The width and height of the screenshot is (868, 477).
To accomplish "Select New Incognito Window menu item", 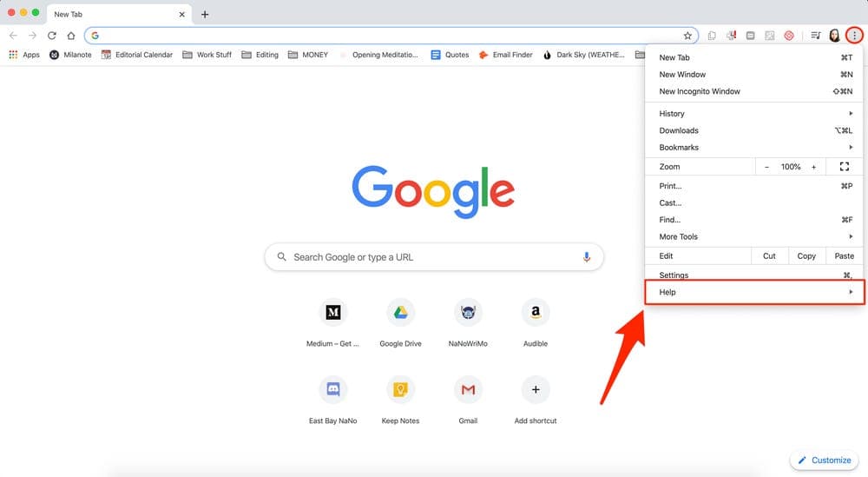I will pos(754,91).
